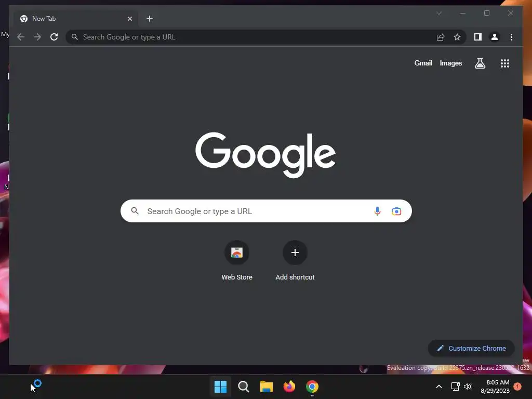Image resolution: width=532 pixels, height=399 pixels.
Task: Select the New Tab tab
Action: (x=75, y=19)
